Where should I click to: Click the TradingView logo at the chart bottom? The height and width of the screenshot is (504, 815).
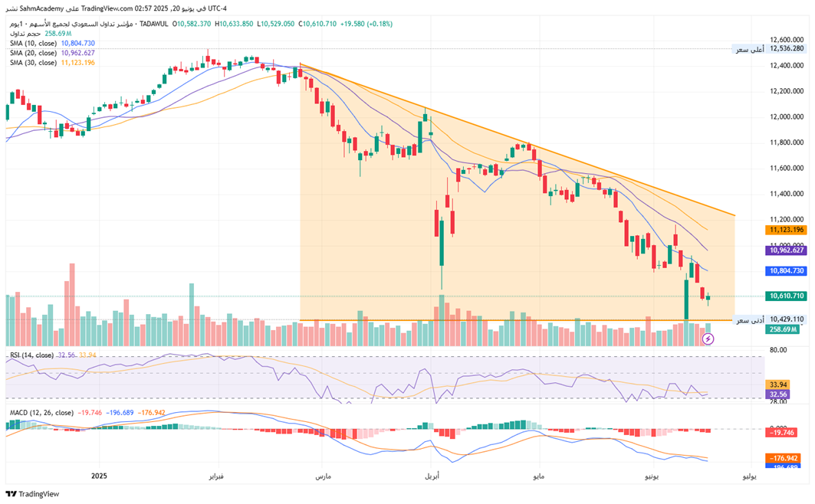32,494
